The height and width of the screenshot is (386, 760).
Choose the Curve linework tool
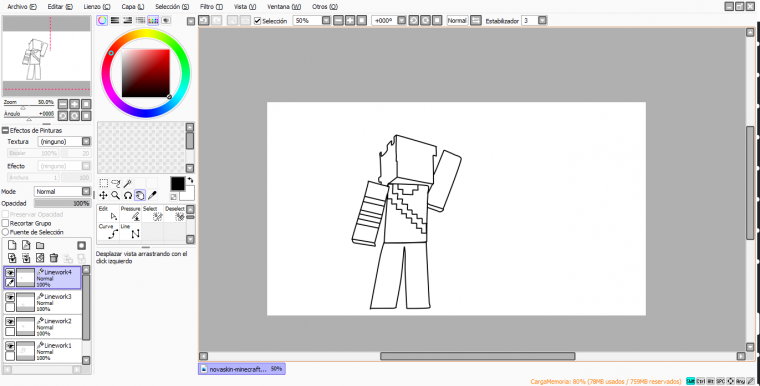click(x=109, y=232)
